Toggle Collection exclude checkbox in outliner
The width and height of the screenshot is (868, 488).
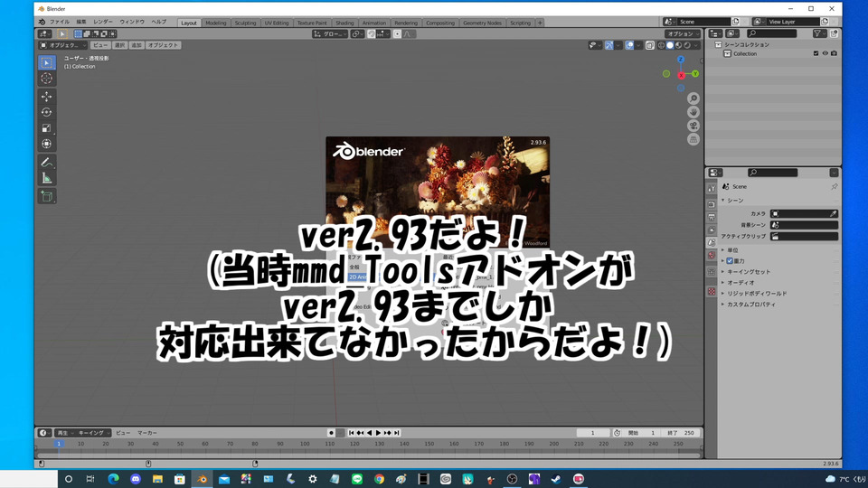[x=816, y=53]
